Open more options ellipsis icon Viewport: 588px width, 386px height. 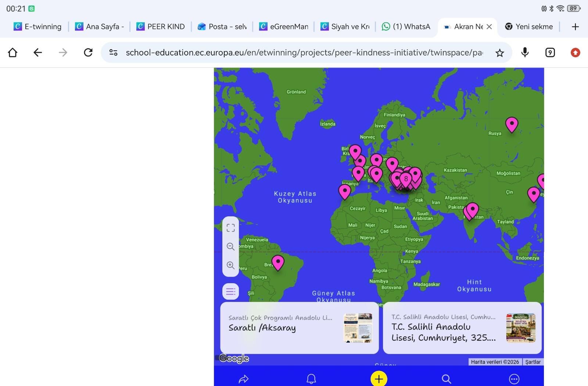514,379
